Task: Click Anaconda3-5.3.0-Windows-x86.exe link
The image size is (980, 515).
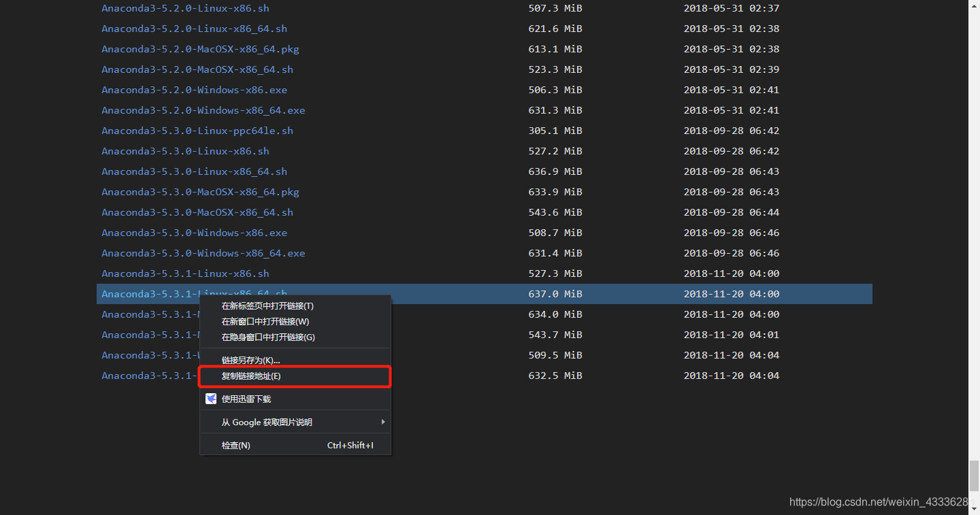Action: (194, 233)
